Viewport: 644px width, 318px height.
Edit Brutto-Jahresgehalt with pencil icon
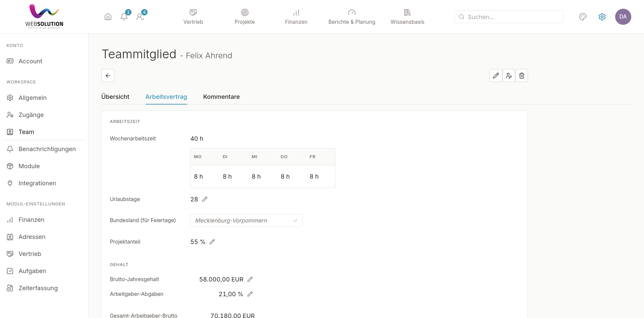(250, 279)
